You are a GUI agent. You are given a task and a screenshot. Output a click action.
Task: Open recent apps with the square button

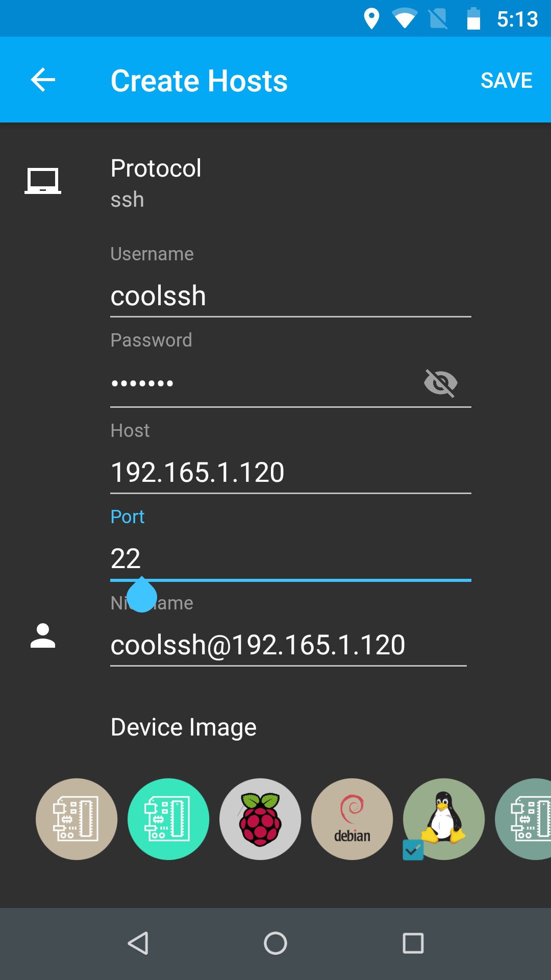pyautogui.click(x=413, y=943)
